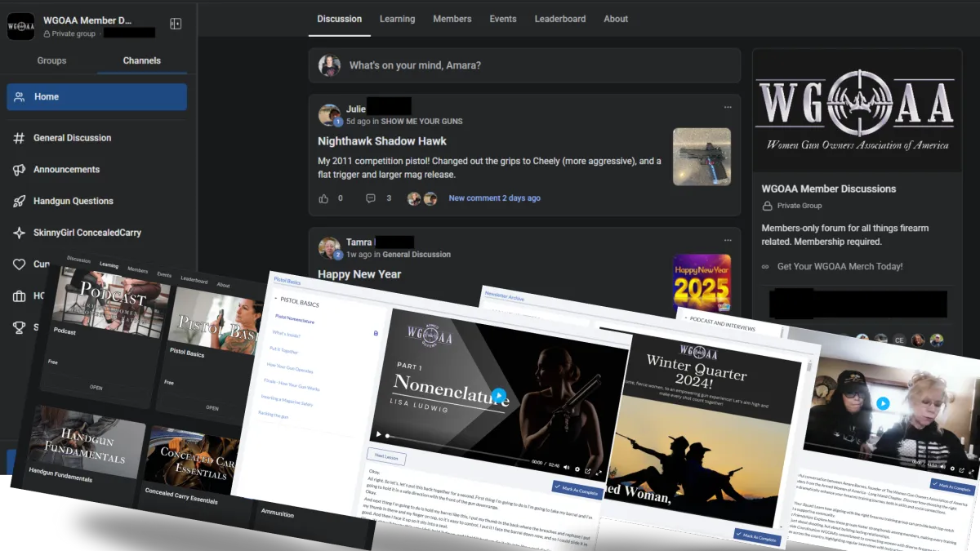Switch to the Discussion tab
980x551 pixels.
(x=339, y=19)
